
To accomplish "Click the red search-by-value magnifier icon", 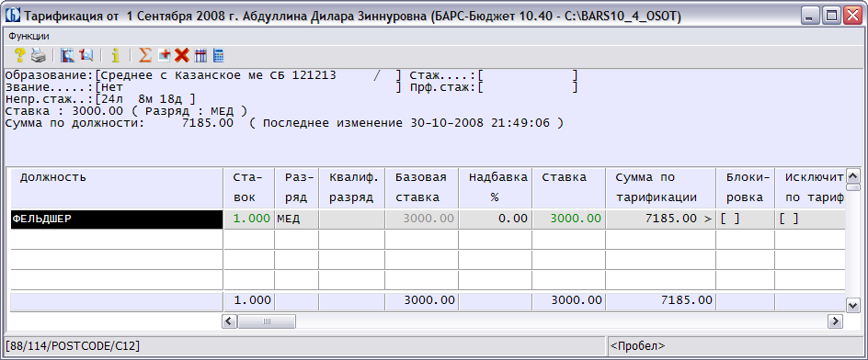I will pos(86,55).
